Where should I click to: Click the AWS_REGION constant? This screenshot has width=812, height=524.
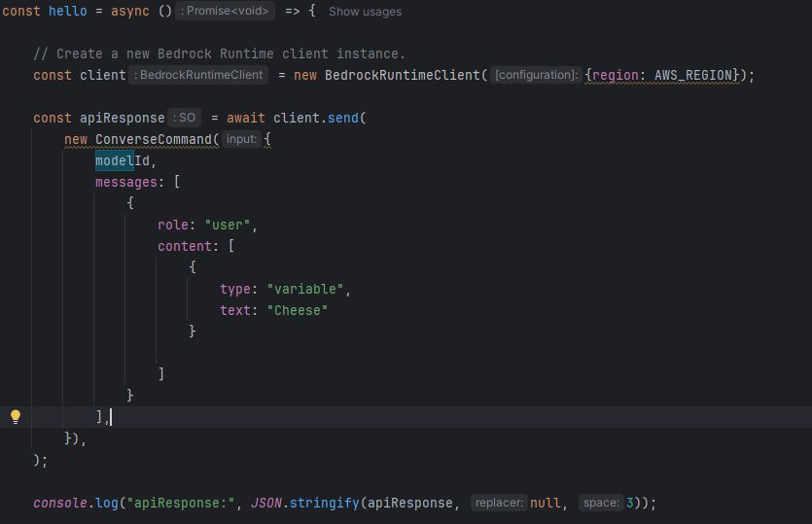coord(693,76)
